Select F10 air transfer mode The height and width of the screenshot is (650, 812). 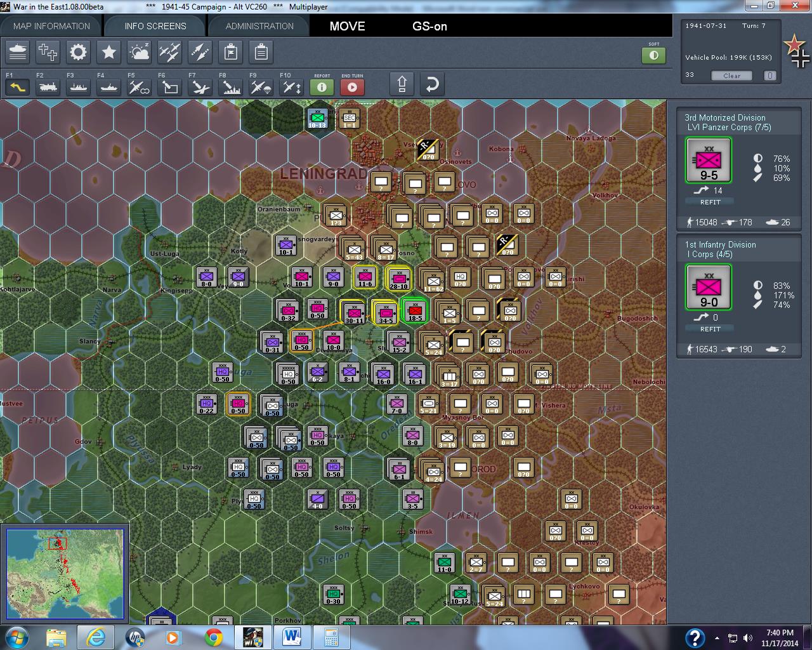pos(292,87)
